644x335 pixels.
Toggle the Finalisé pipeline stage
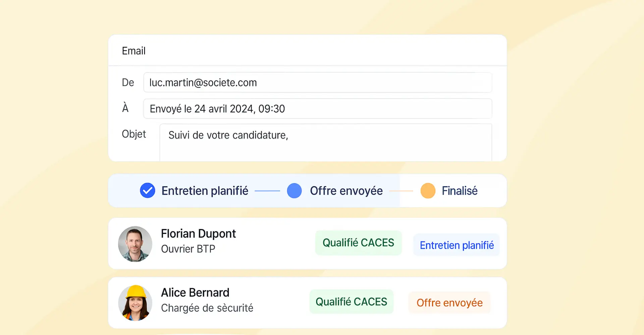pos(460,190)
